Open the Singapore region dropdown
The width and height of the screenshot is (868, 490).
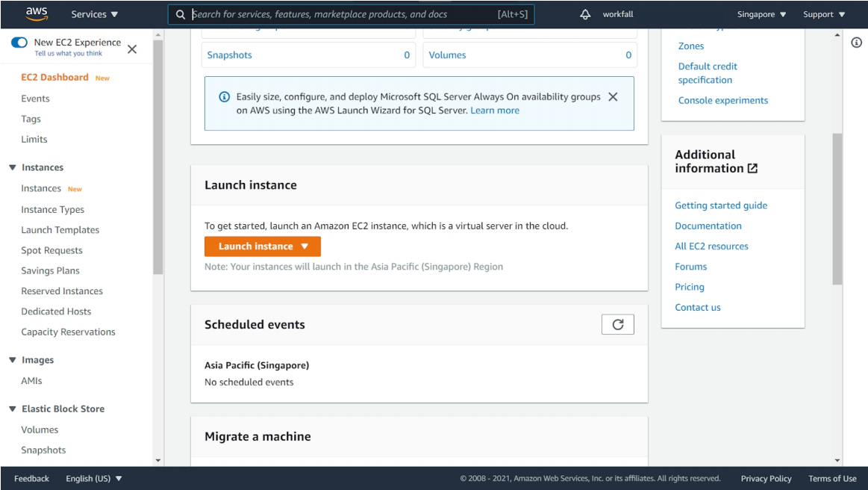(x=761, y=14)
